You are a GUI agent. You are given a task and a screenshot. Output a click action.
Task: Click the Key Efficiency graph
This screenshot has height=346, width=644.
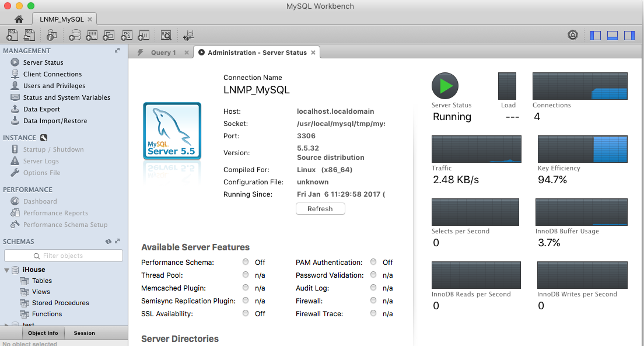(x=582, y=149)
